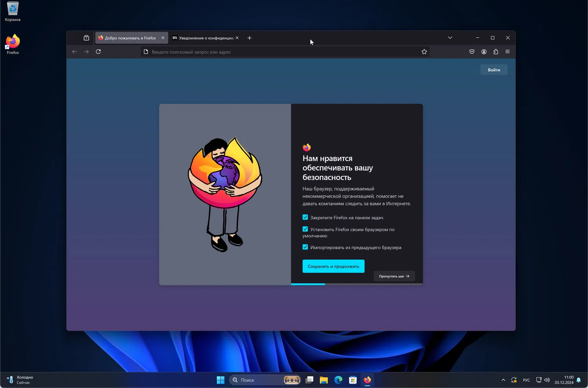This screenshot has width=588, height=388.
Task: Switch input language via 'РУС' indicator
Action: point(526,380)
